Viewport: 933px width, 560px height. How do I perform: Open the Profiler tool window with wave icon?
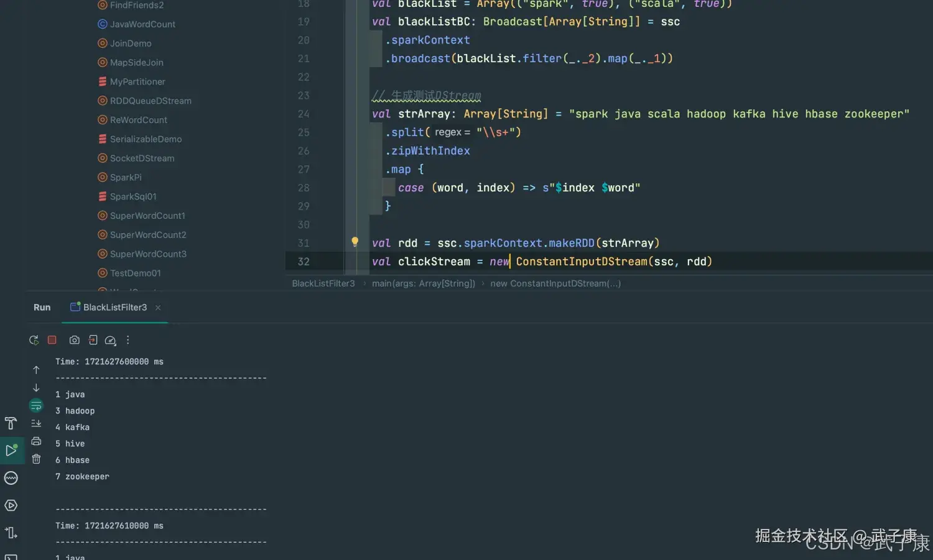(11, 478)
